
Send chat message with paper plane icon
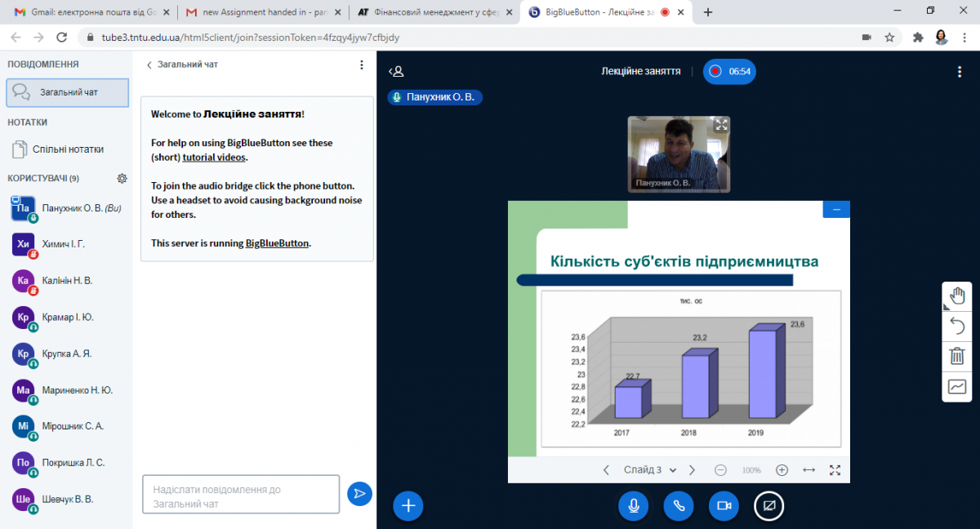(x=359, y=494)
